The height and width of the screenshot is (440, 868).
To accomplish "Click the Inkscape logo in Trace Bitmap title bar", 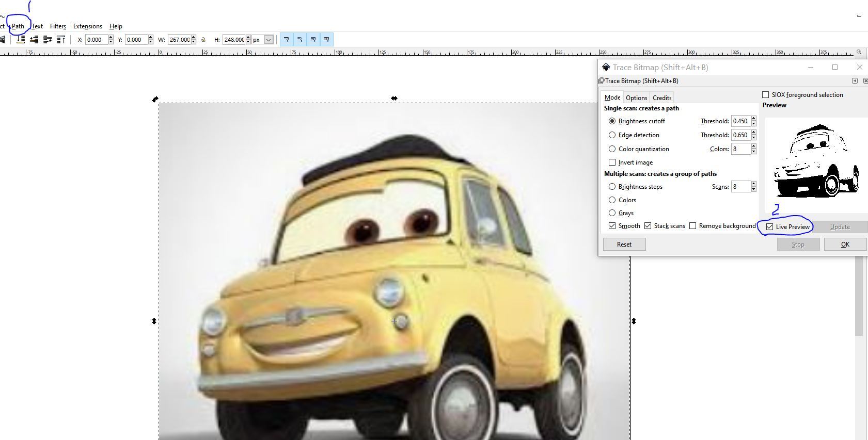I will point(606,67).
